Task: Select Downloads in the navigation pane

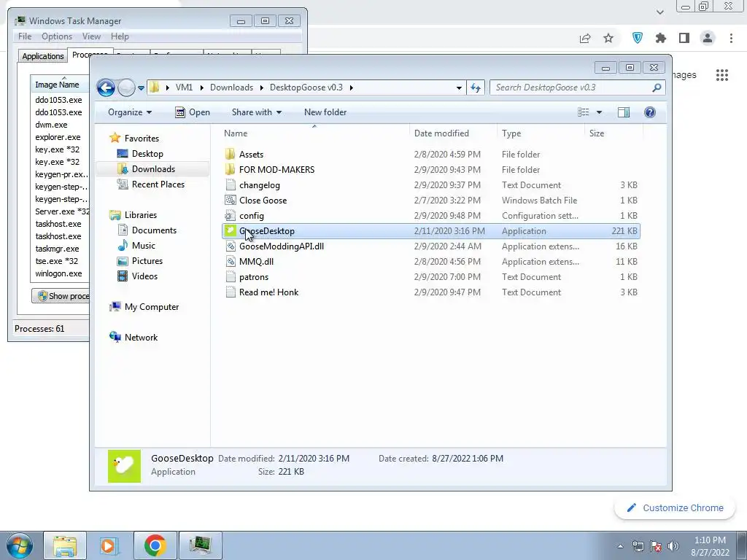Action: click(x=153, y=169)
